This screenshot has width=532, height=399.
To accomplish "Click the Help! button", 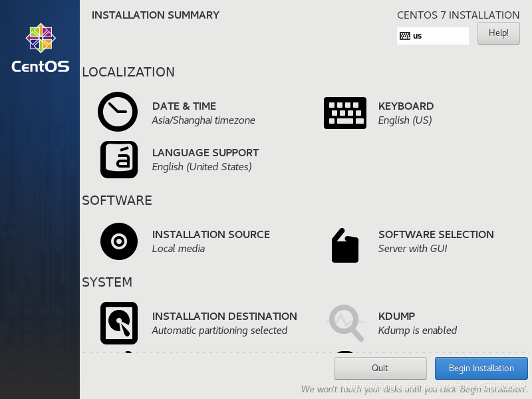I will point(498,33).
